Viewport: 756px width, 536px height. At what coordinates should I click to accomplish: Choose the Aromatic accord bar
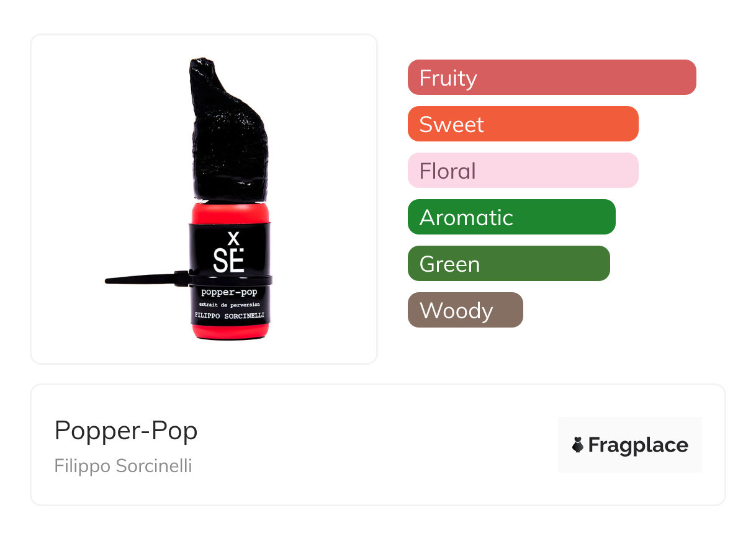511,217
